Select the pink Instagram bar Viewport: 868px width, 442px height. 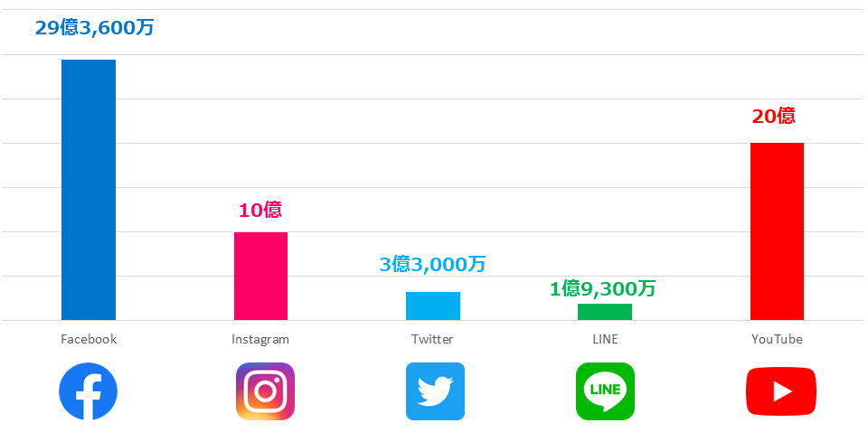pos(260,276)
